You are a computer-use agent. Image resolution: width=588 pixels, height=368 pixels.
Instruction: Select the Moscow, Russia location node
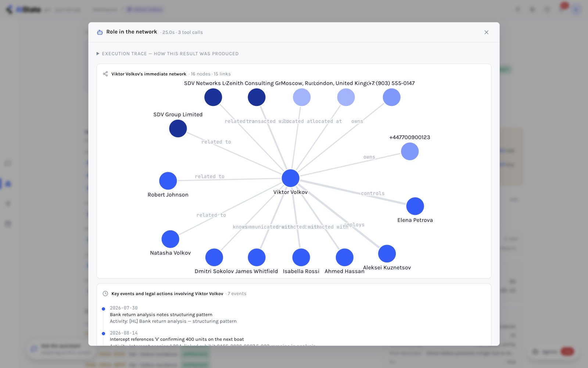[302, 98]
